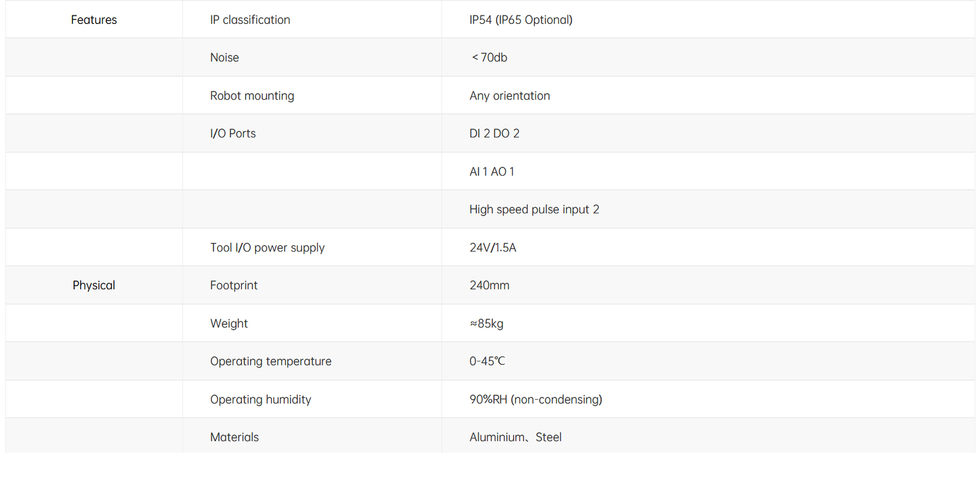
Task: Select the 24V/1.5A value
Action: click(x=493, y=248)
